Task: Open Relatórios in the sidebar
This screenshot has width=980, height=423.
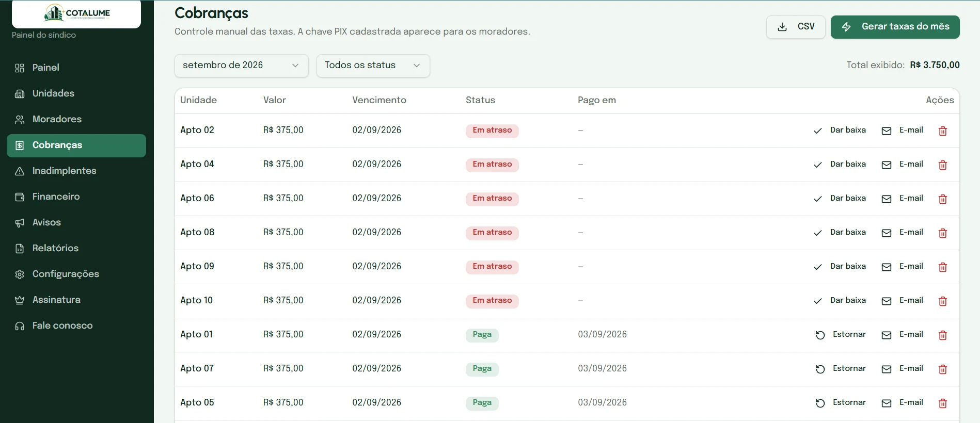Action: [76, 248]
